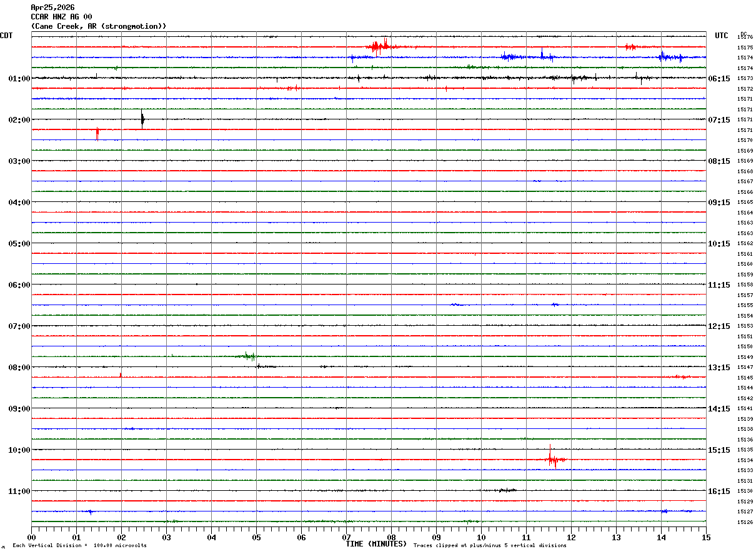The width and height of the screenshot is (756, 554).
Task: Select the 15:15 UTC time label
Action: (x=719, y=450)
